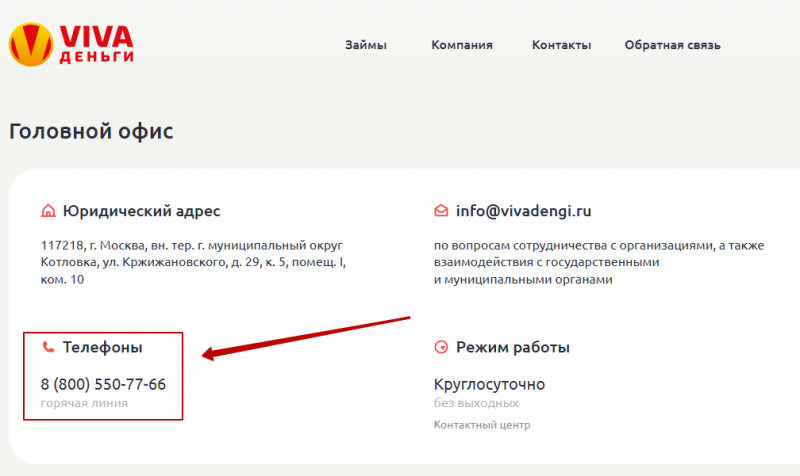Open the Компания menu item
The width and height of the screenshot is (800, 476).
462,45
